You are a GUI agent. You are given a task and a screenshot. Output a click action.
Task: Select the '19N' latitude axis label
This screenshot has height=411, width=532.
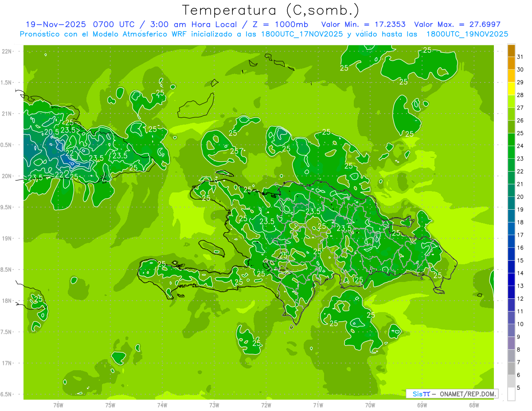[7, 239]
